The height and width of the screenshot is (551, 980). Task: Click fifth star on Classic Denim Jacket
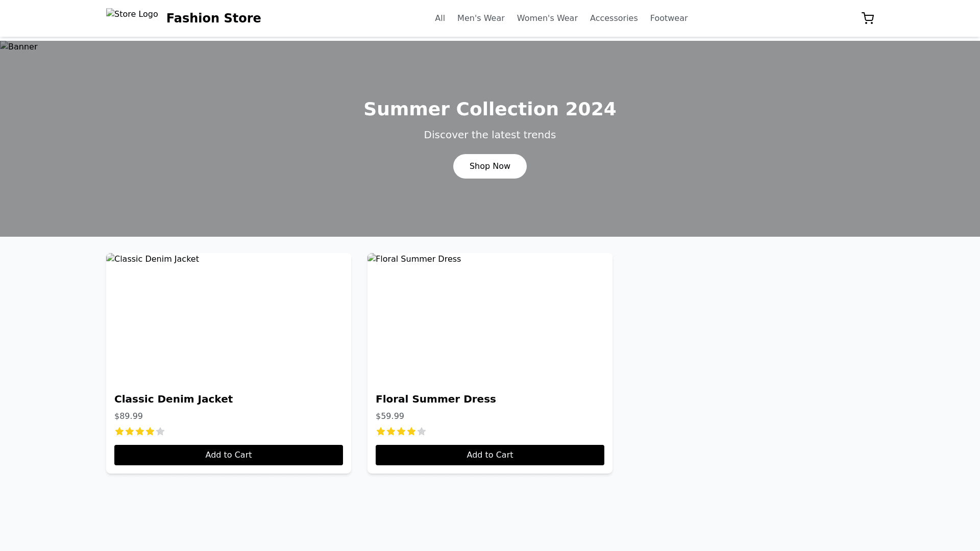coord(160,432)
